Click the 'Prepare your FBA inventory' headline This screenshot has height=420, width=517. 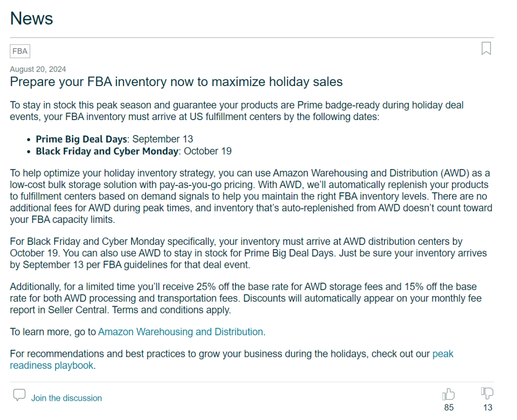click(x=176, y=82)
